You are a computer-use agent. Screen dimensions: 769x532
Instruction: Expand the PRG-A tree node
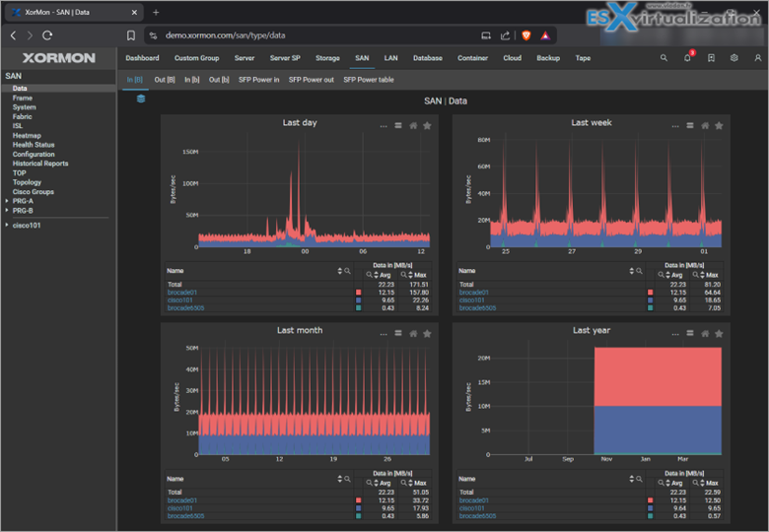(7, 201)
